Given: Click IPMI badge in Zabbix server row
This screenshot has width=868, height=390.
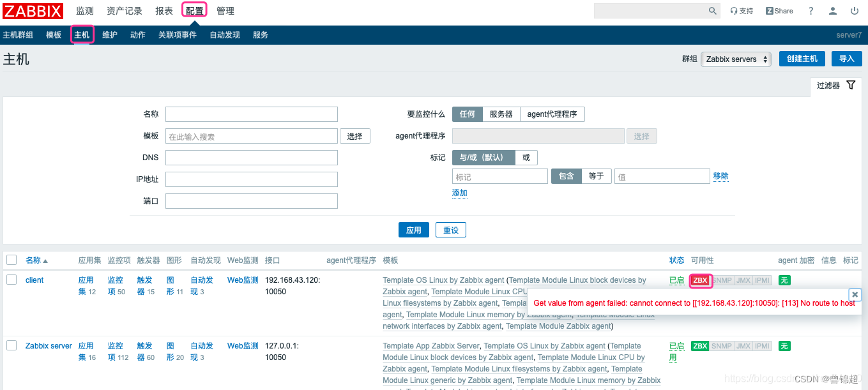Looking at the screenshot, I should click(763, 346).
